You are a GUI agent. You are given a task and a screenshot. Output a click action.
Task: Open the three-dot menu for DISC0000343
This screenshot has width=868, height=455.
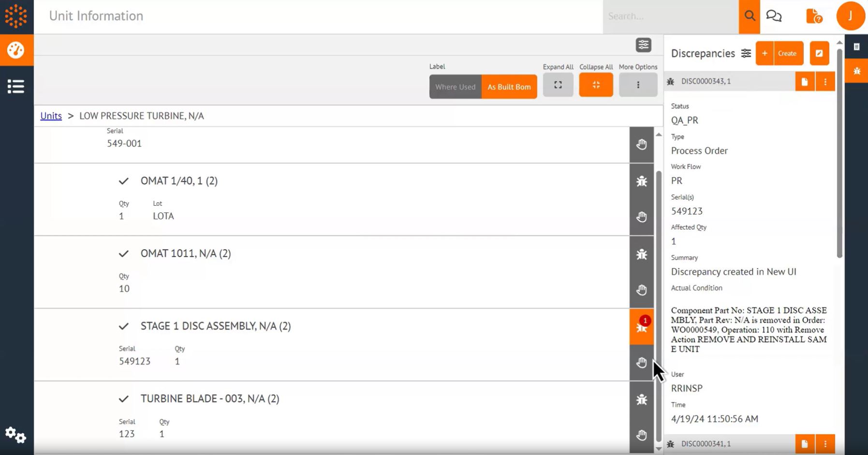(x=825, y=81)
